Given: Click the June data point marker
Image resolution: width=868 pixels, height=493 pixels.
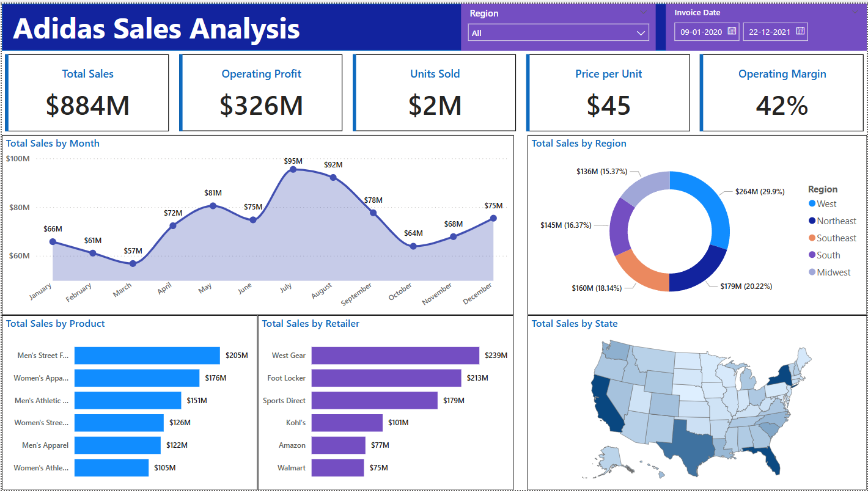Looking at the screenshot, I should coord(253,220).
